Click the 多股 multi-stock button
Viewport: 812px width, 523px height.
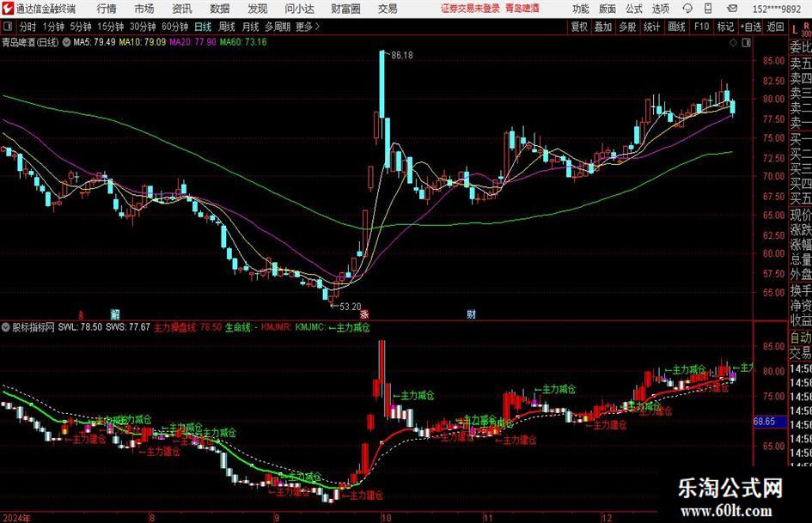(627, 27)
